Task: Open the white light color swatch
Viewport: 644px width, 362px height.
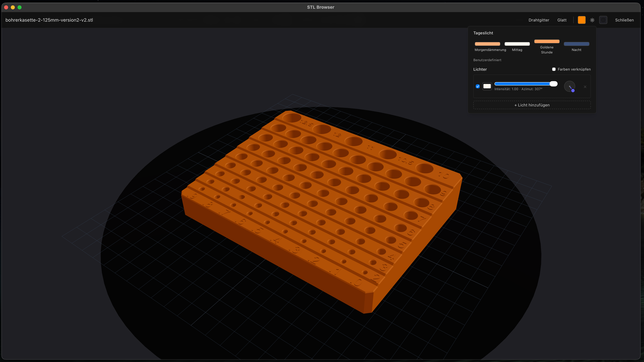Action: pos(487,86)
